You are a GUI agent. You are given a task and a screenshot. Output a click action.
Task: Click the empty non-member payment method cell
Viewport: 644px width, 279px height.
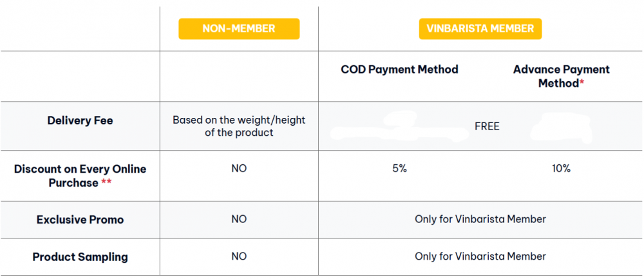pos(239,77)
